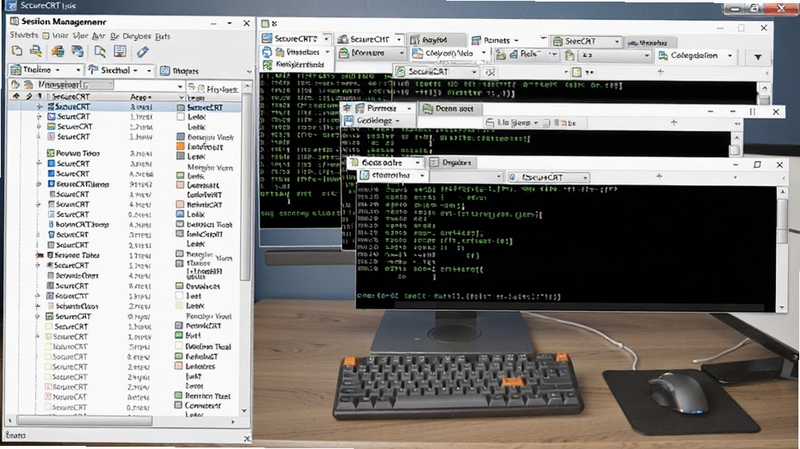Click the lock icon in back window toolbar

[569, 55]
